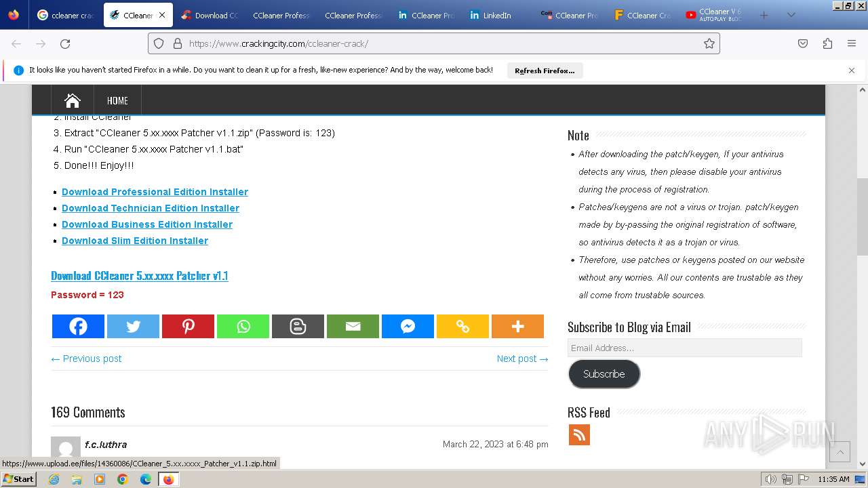Reload the page in Firefox

click(65, 43)
